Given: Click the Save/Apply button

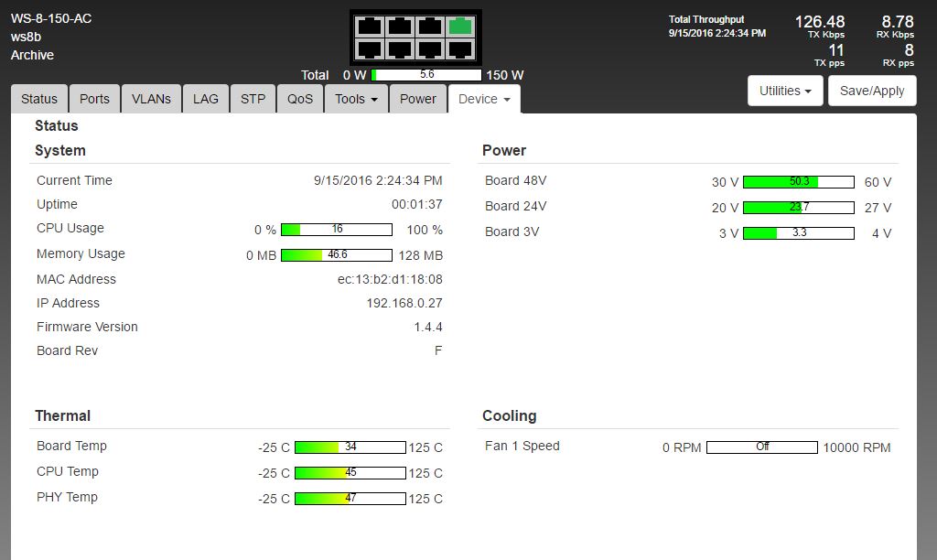Looking at the screenshot, I should pos(872,91).
